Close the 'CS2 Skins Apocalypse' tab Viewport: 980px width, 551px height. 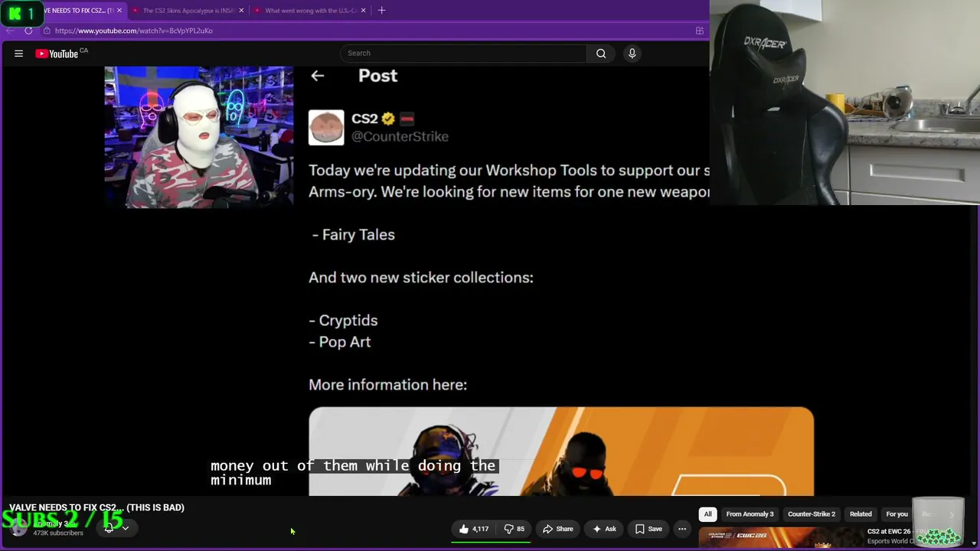click(x=241, y=11)
